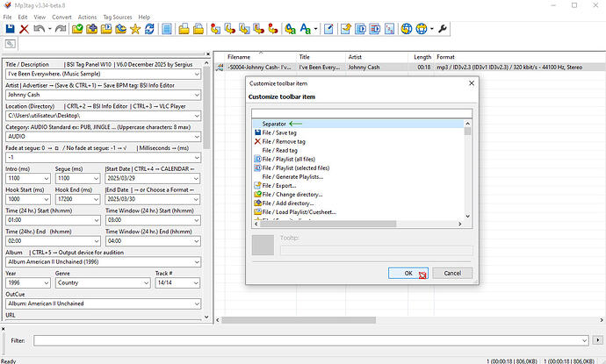606x364 pixels.
Task: Open dropdown arrow next to Undo icon
Action: pos(49,29)
